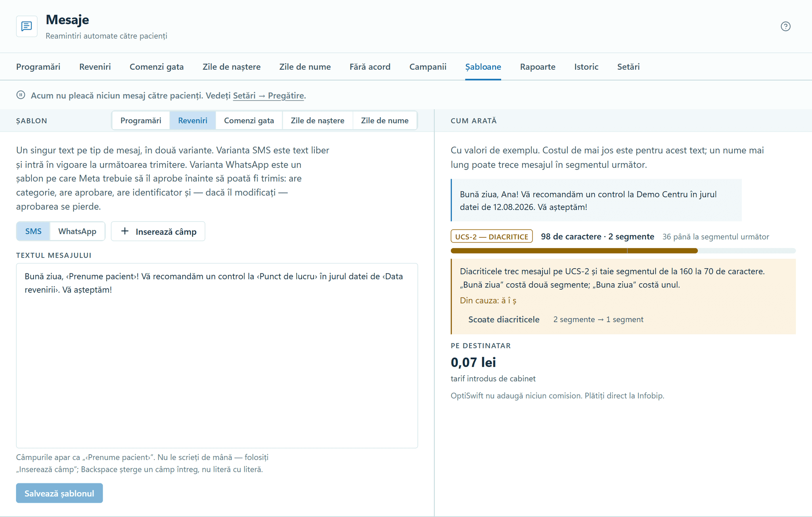The height and width of the screenshot is (517, 812).
Task: Choose the Reveniri template segment
Action: tap(193, 120)
